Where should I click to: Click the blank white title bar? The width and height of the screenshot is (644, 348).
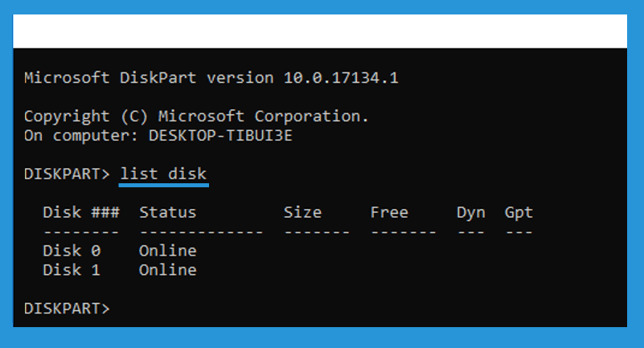point(320,31)
